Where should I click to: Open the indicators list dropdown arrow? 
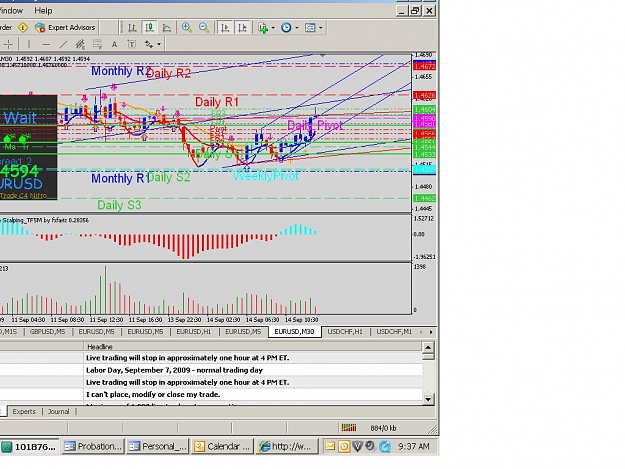tap(273, 28)
